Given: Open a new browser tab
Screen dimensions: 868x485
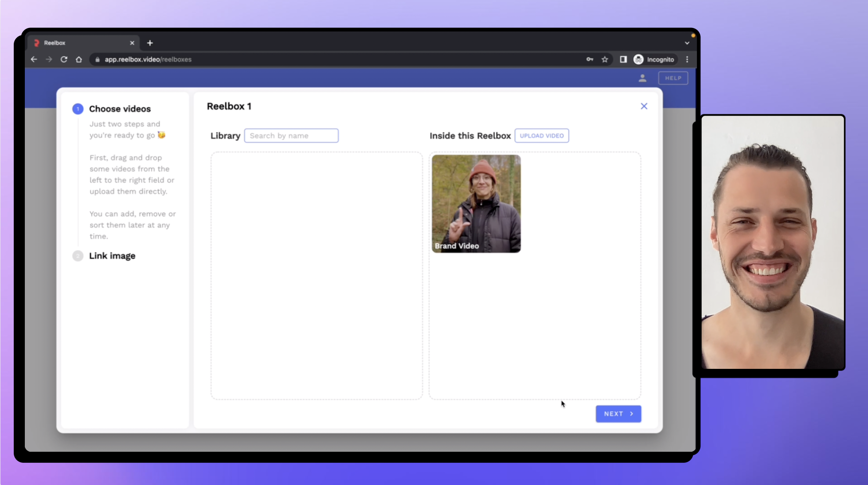Looking at the screenshot, I should pyautogui.click(x=150, y=43).
